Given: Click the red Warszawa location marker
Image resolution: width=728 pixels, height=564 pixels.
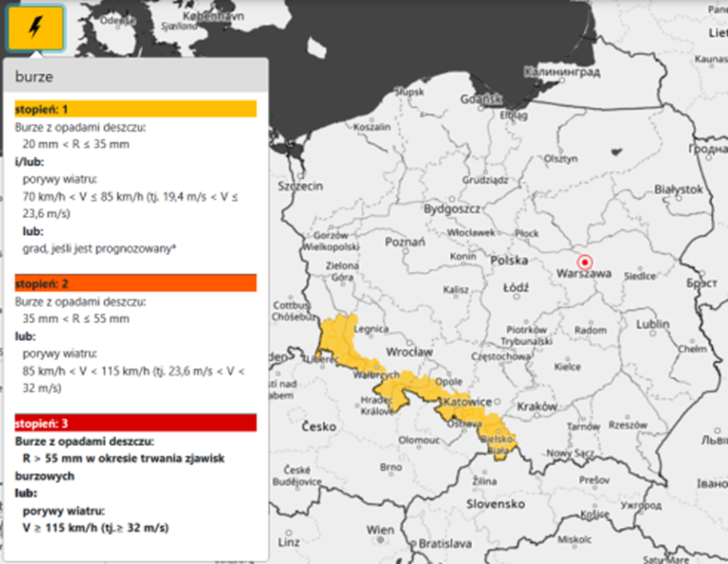Looking at the screenshot, I should coord(585,262).
